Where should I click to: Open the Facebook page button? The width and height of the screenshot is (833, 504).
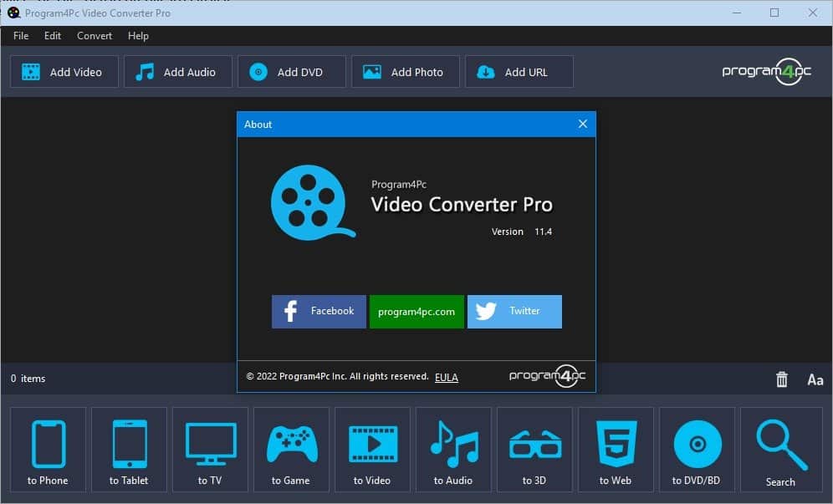pyautogui.click(x=319, y=312)
